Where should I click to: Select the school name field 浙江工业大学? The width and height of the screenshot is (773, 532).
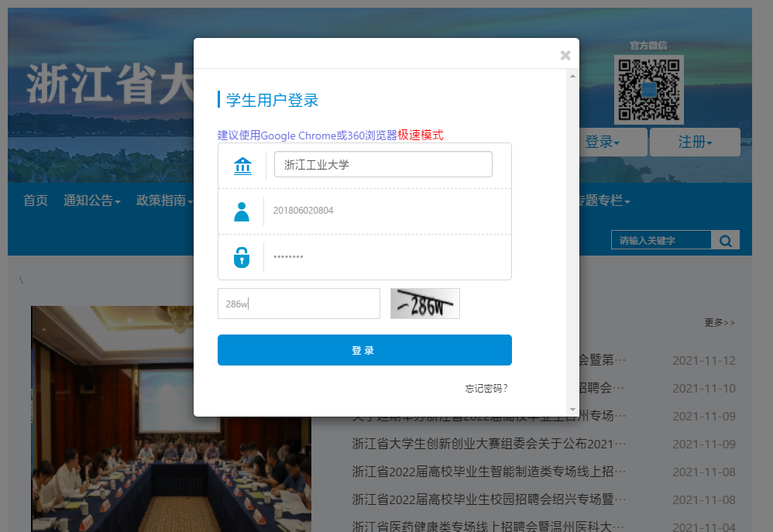click(x=383, y=164)
